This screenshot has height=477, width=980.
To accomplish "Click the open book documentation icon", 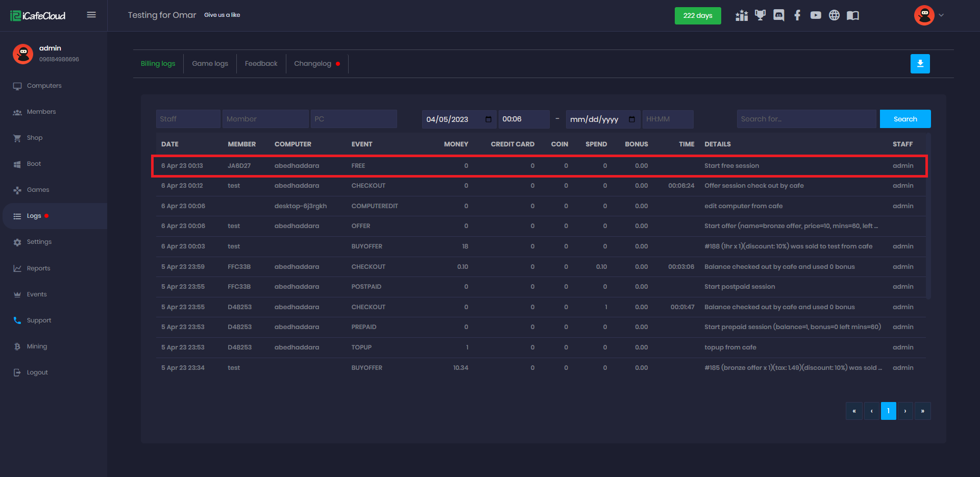I will pos(853,15).
